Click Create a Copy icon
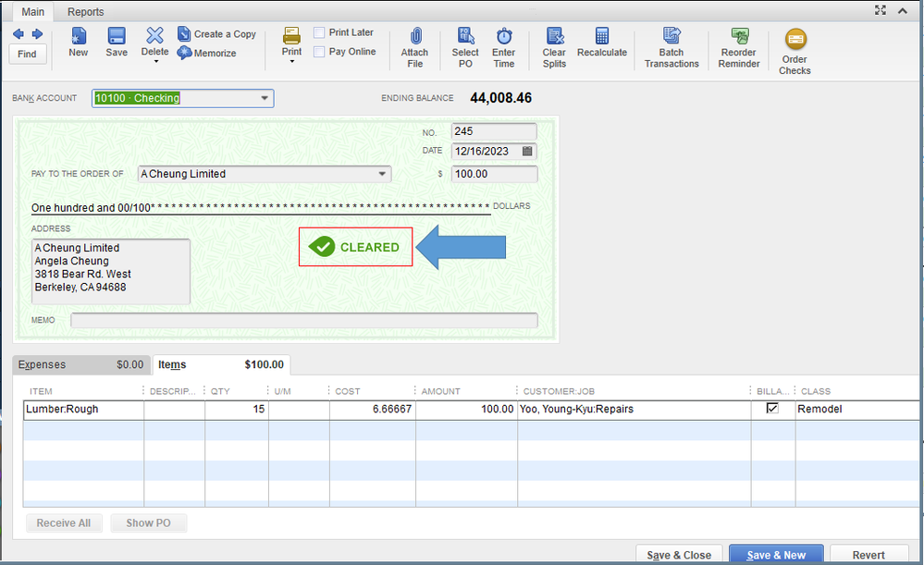 [x=184, y=33]
